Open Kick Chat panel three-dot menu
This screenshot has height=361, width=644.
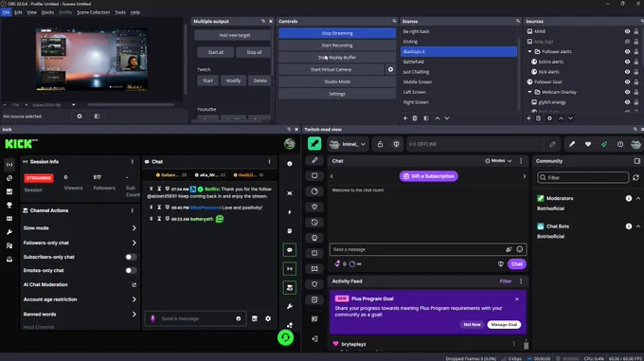coord(269,162)
